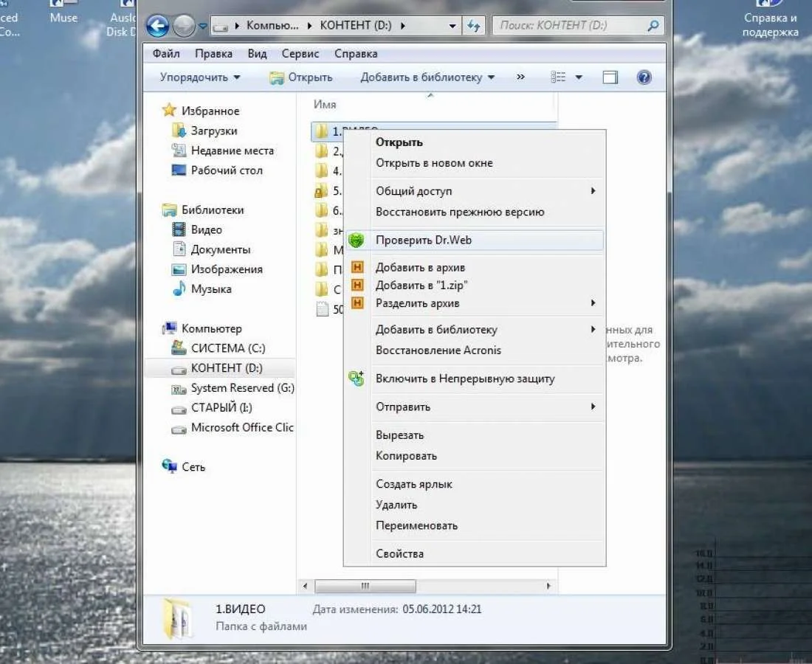Image resolution: width=812 pixels, height=664 pixels.
Task: Click the blue help question mark icon
Action: [644, 77]
